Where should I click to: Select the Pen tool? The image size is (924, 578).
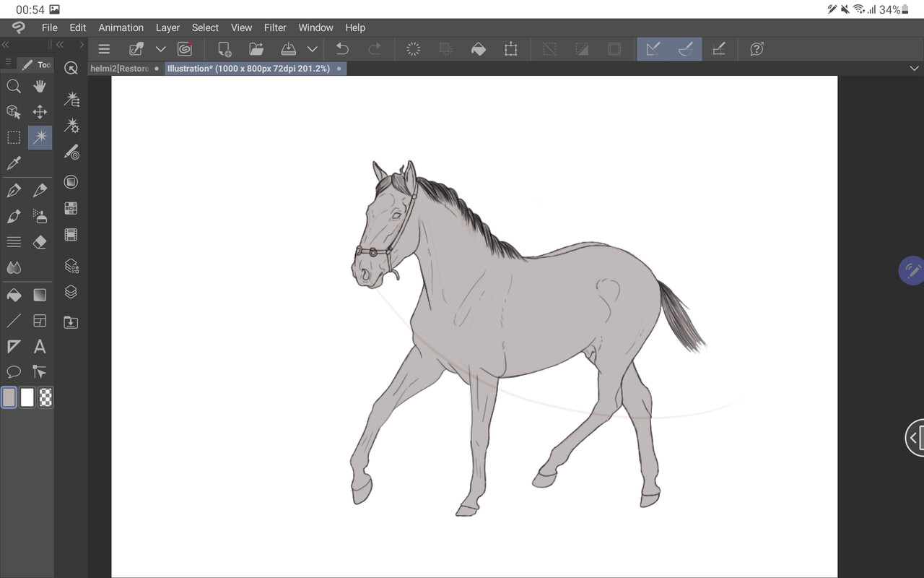tap(14, 191)
